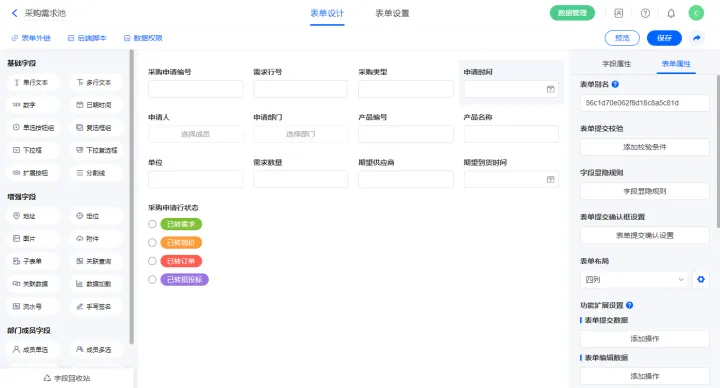Add a 附件 field
The width and height of the screenshot is (720, 388).
96,239
